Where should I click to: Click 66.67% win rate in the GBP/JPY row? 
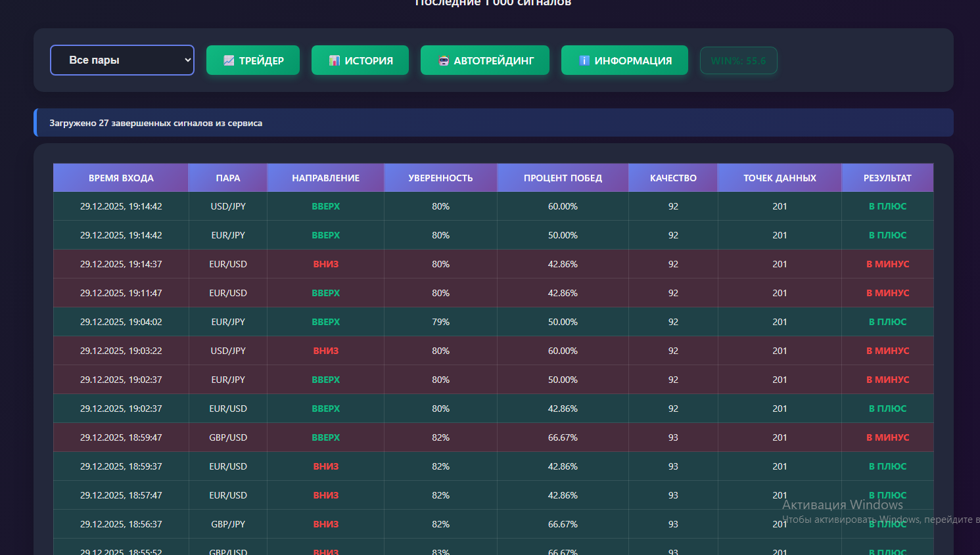click(x=563, y=524)
